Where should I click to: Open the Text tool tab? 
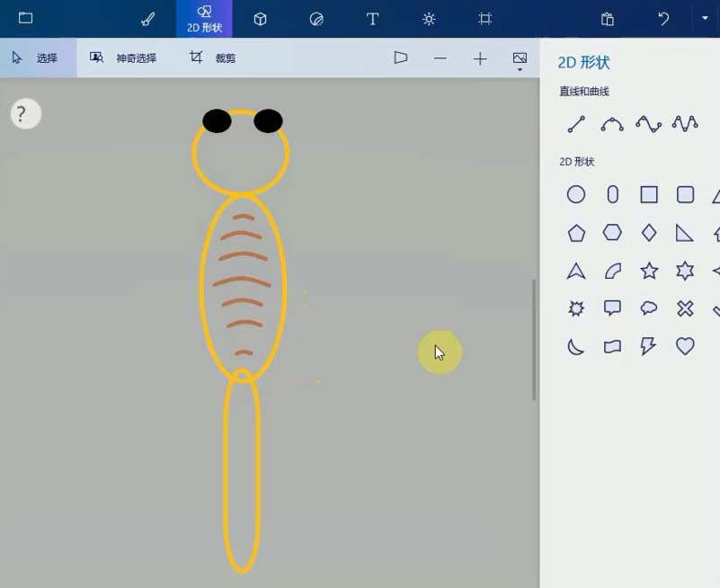point(372,19)
